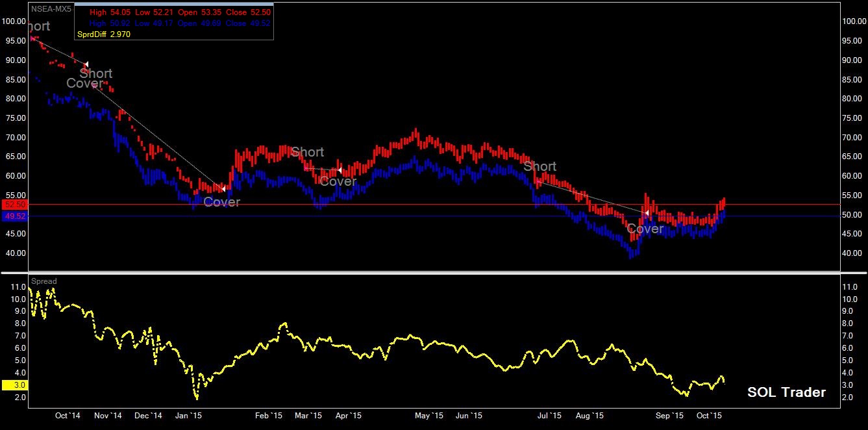This screenshot has height=430, width=868.
Task: Click 65.00 on the left price axis
Action: point(16,157)
